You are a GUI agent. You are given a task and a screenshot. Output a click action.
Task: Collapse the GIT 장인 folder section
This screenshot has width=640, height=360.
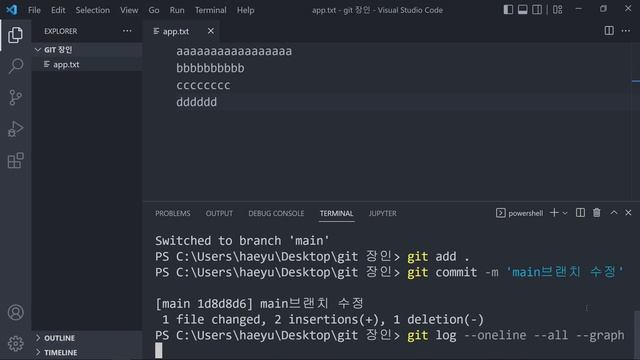87,49
